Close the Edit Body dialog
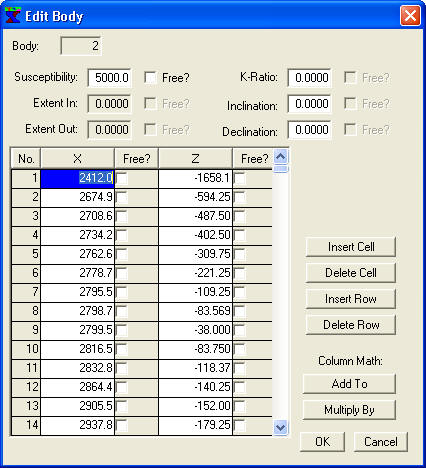The image size is (426, 468). [410, 15]
